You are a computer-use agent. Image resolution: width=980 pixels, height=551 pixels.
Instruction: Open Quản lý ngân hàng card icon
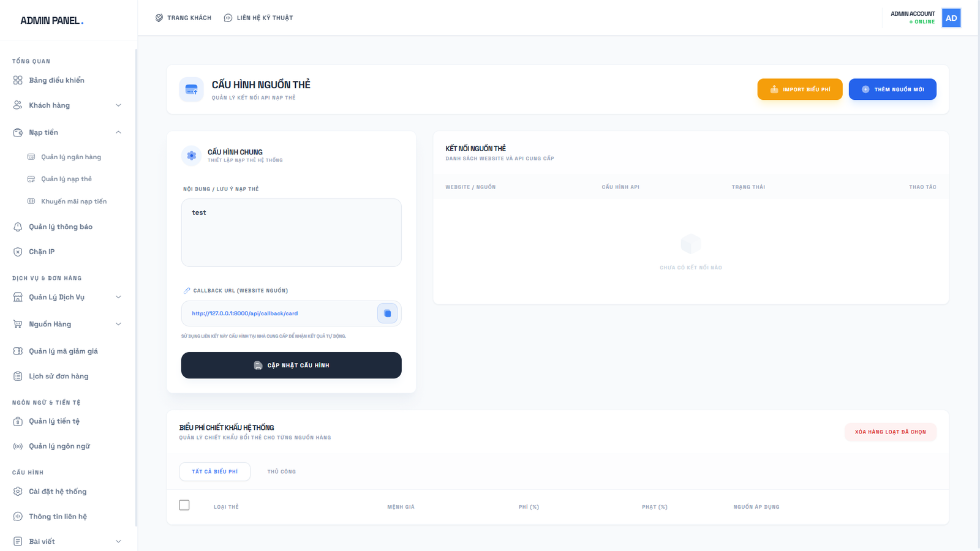tap(31, 157)
